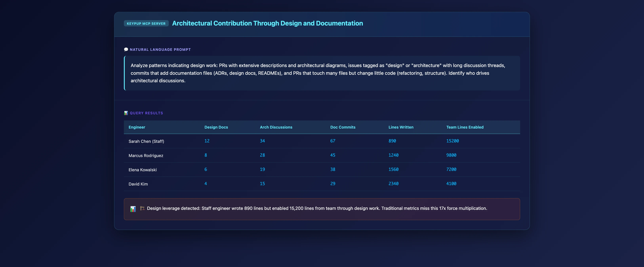Click the bar chart icon beside Query Results
The width and height of the screenshot is (644, 267).
coord(126,113)
